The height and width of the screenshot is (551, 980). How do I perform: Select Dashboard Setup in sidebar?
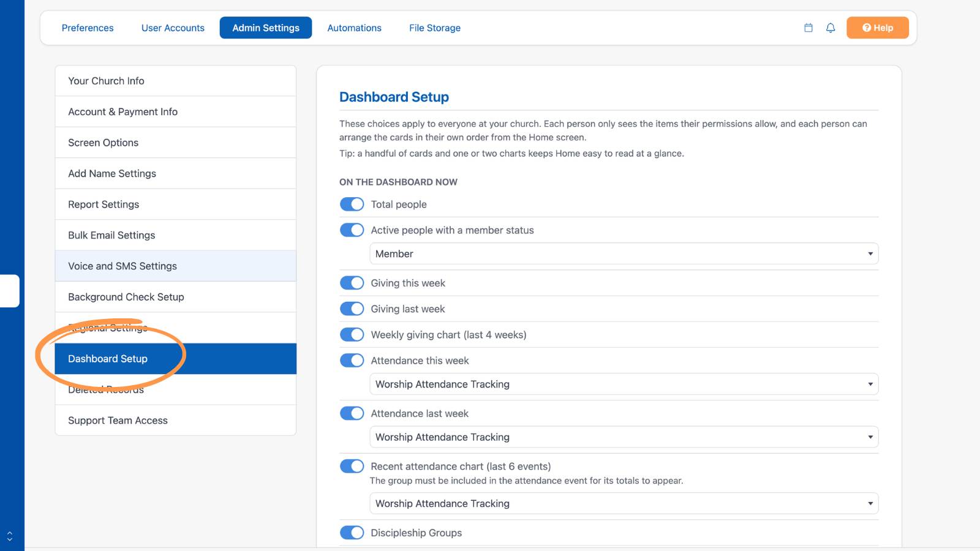(176, 359)
